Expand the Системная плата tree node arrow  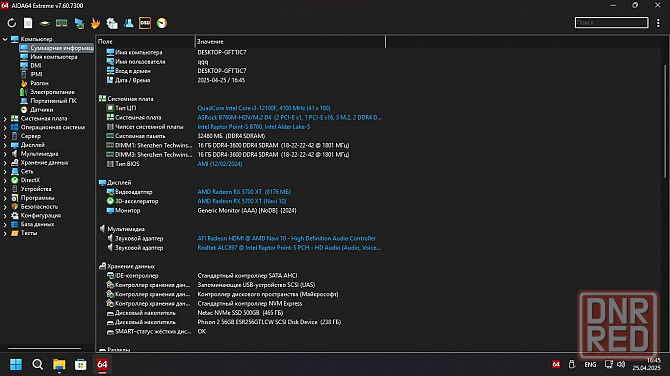pyautogui.click(x=5, y=119)
